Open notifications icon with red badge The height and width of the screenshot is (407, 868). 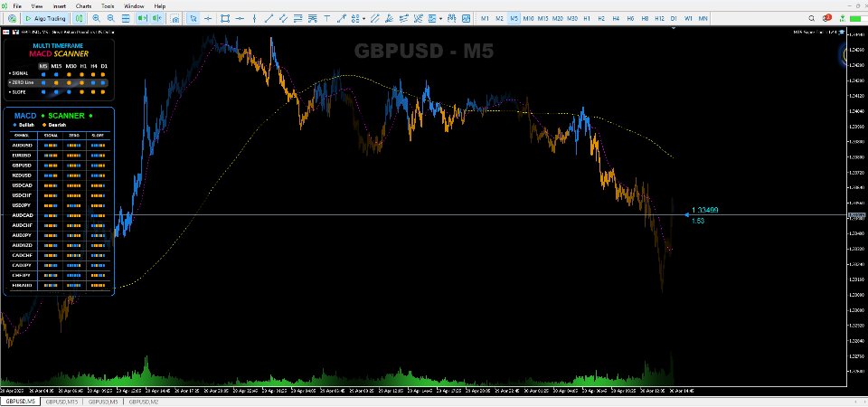click(x=826, y=18)
